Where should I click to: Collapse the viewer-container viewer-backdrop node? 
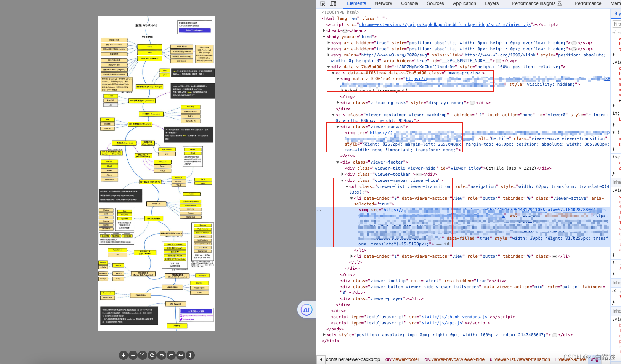pyautogui.click(x=333, y=115)
